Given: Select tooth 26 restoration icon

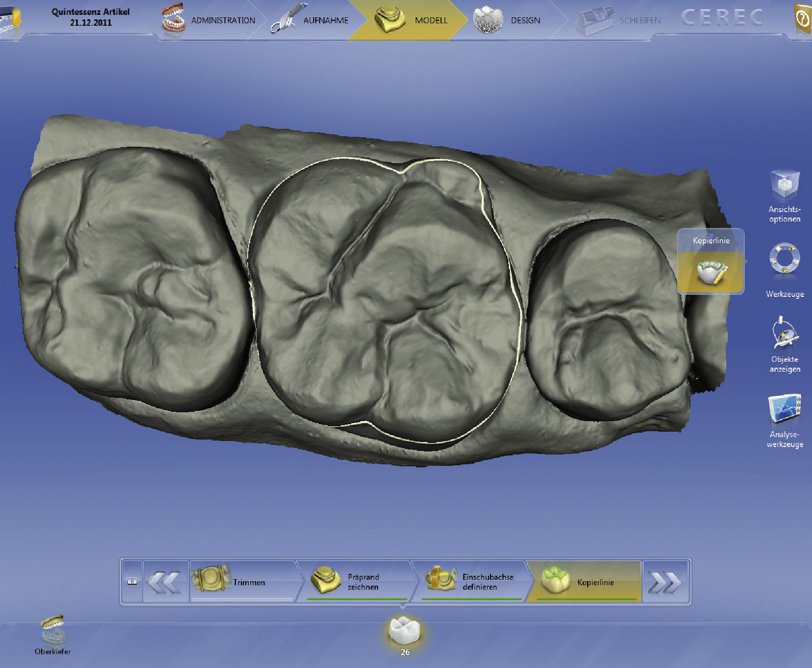Looking at the screenshot, I should 404,631.
